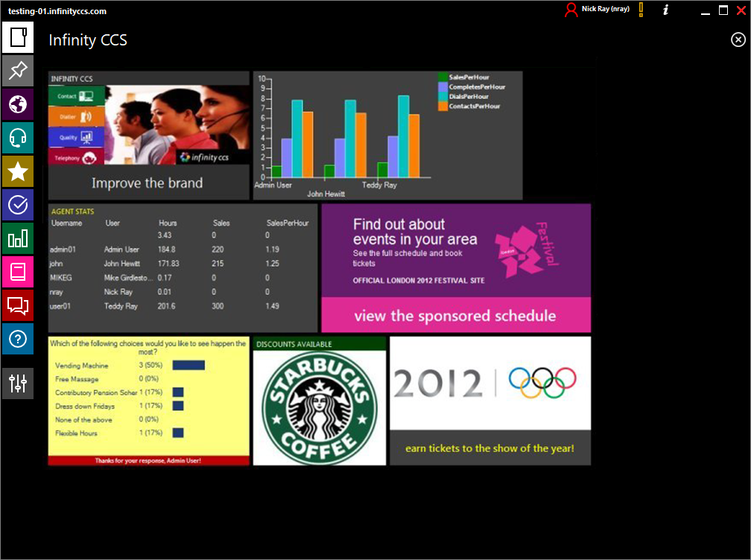Select the admin01 row username
This screenshot has width=751, height=560.
pyautogui.click(x=63, y=249)
